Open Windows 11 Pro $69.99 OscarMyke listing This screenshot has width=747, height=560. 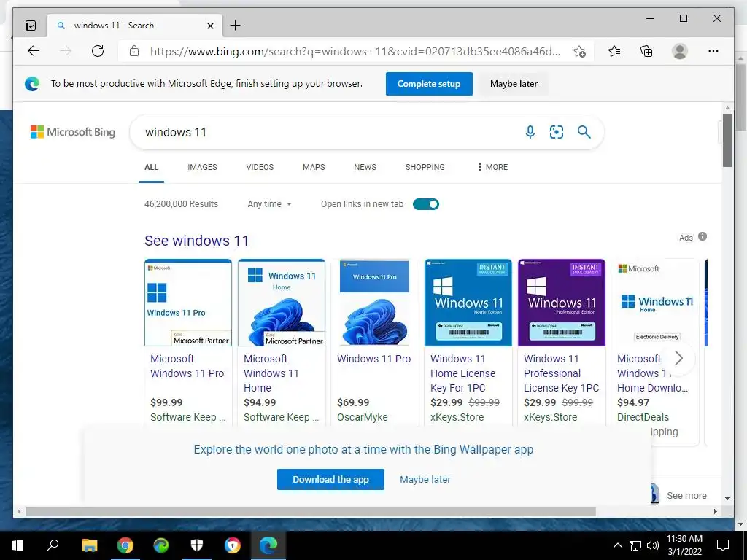374,359
